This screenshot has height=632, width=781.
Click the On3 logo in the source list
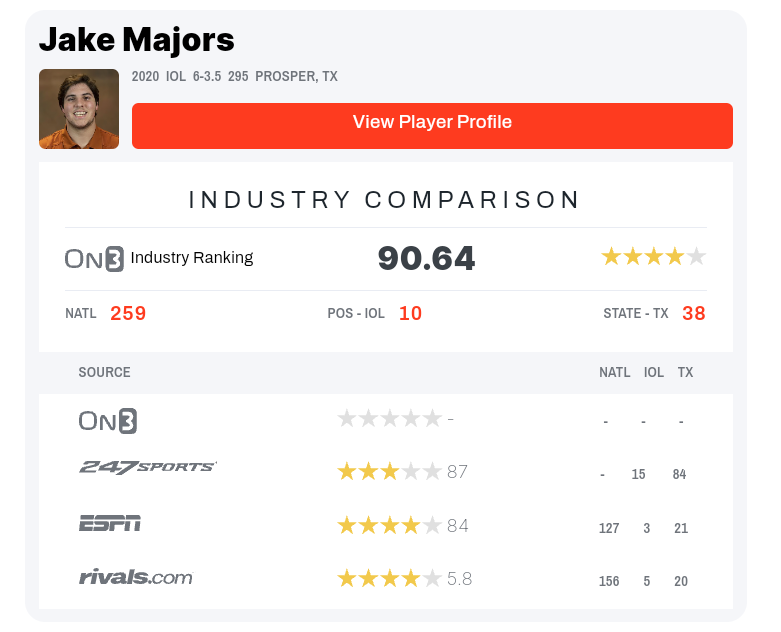click(x=108, y=421)
